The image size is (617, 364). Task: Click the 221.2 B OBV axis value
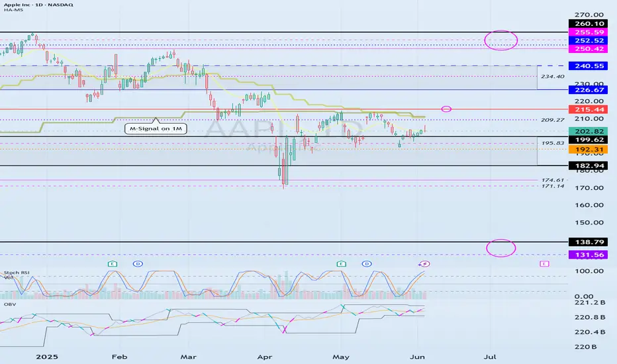tap(590, 302)
